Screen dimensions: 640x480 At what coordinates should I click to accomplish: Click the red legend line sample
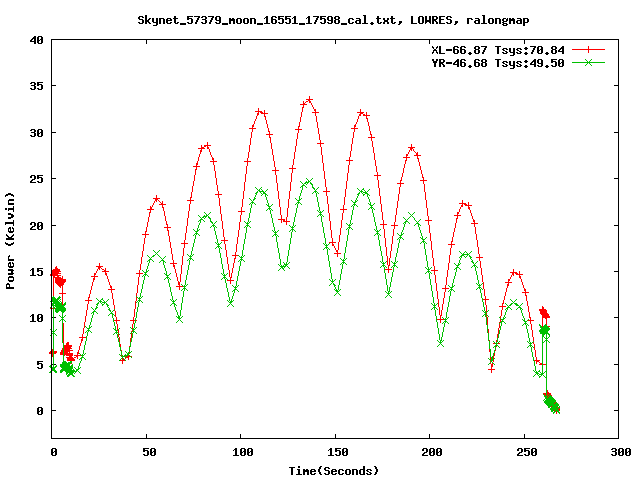[588, 50]
